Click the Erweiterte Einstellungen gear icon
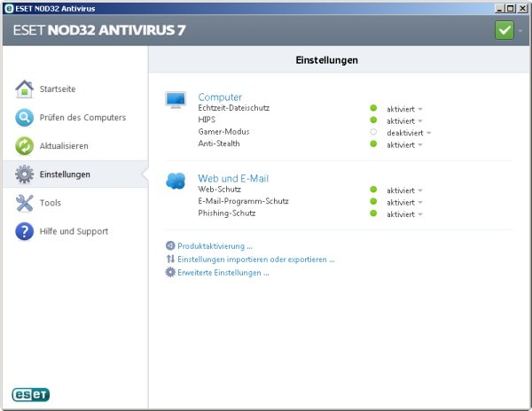Image resolution: width=532 pixels, height=411 pixels. (x=170, y=272)
